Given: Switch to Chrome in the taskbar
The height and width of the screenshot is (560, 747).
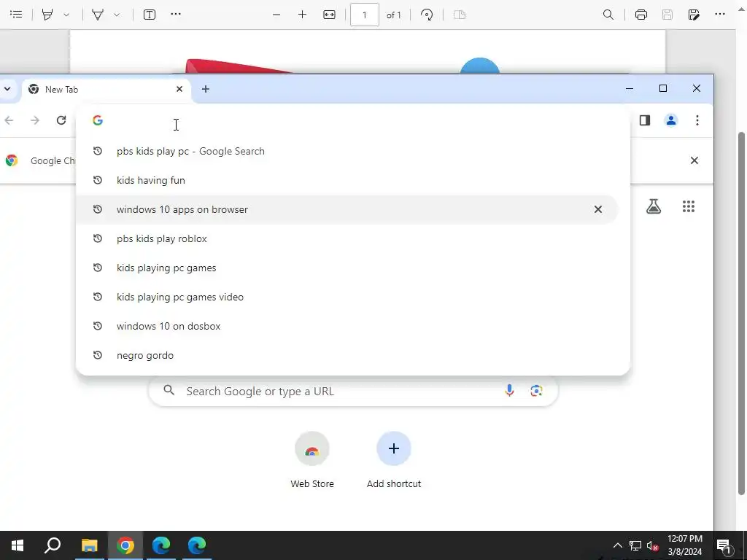Looking at the screenshot, I should (x=125, y=545).
